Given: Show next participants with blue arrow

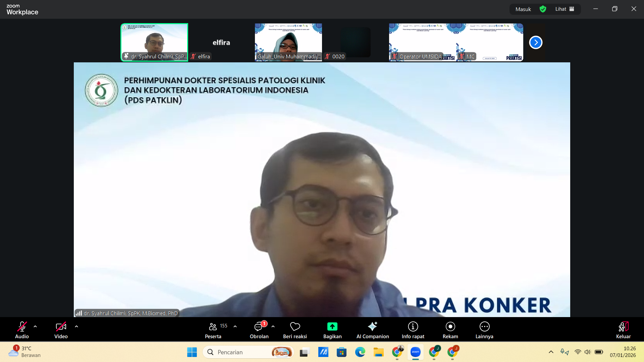Looking at the screenshot, I should pyautogui.click(x=536, y=43).
